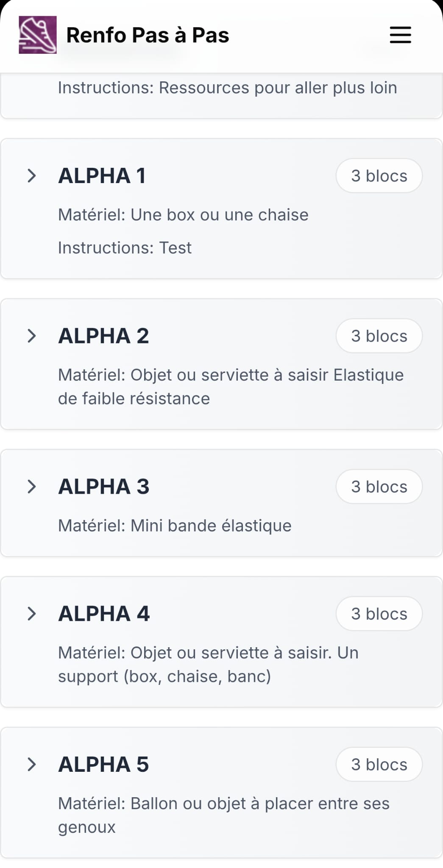Click the 3 blocs badge on ALPHA 5
443x868 pixels.
379,764
